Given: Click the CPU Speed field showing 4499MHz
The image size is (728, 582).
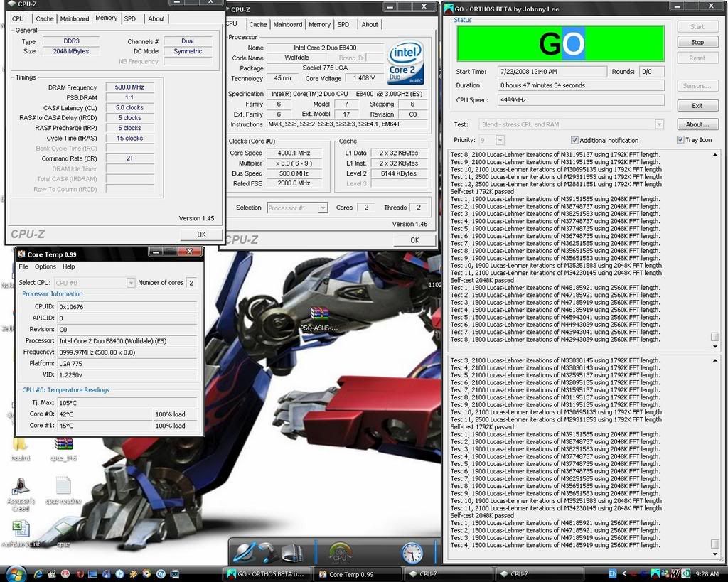Looking at the screenshot, I should (x=581, y=99).
